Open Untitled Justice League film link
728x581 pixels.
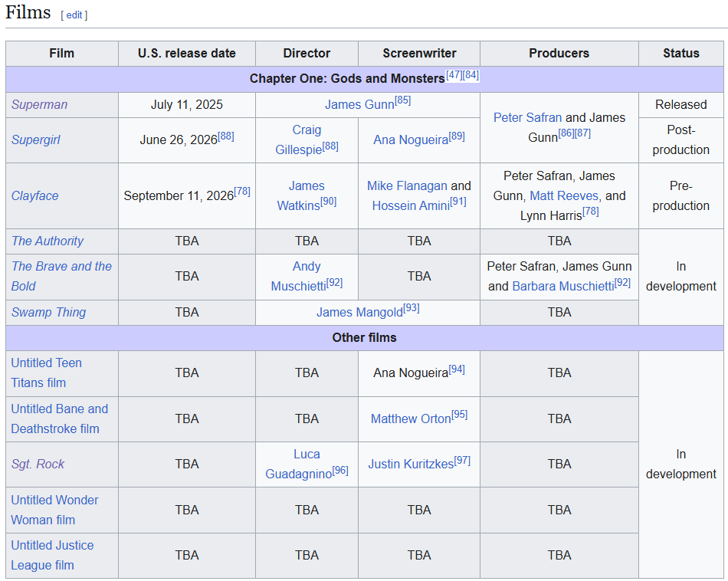(x=52, y=555)
